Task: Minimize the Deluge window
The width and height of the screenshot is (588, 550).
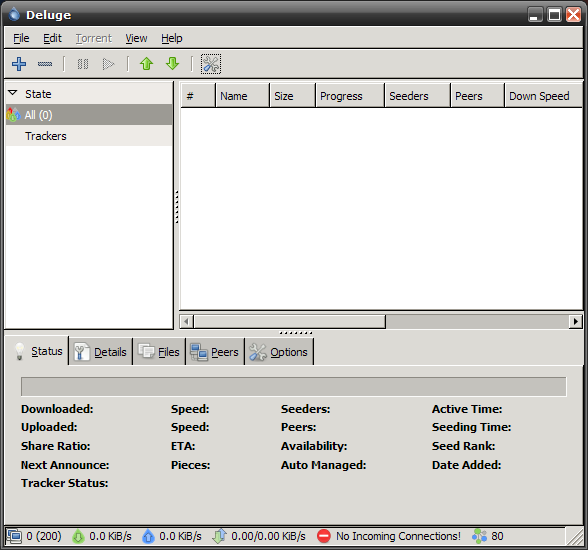Action: pyautogui.click(x=535, y=15)
